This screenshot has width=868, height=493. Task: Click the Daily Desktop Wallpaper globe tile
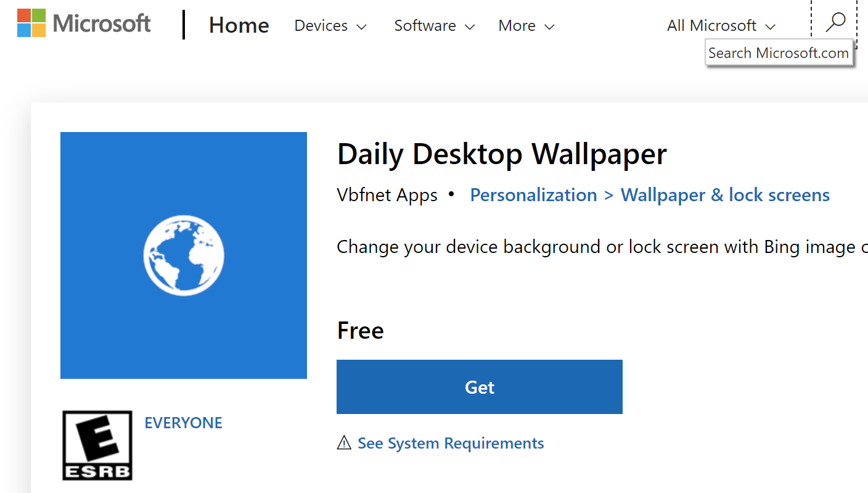click(x=184, y=255)
